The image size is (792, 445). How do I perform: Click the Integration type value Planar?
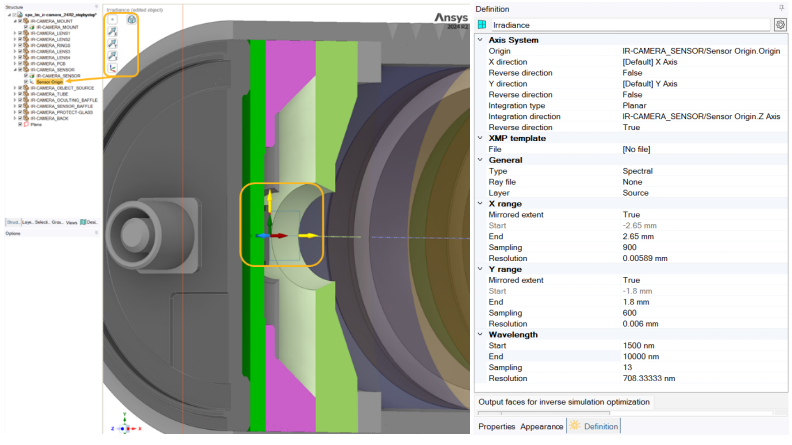pos(634,105)
